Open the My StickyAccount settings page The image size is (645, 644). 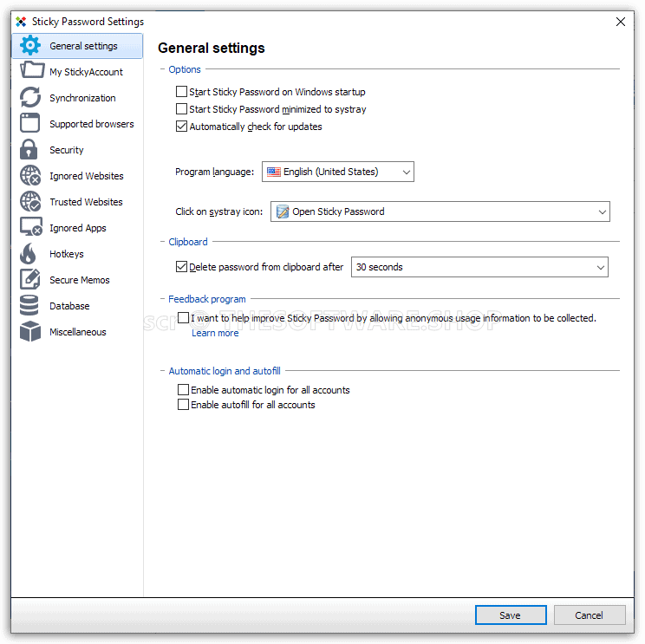77,72
